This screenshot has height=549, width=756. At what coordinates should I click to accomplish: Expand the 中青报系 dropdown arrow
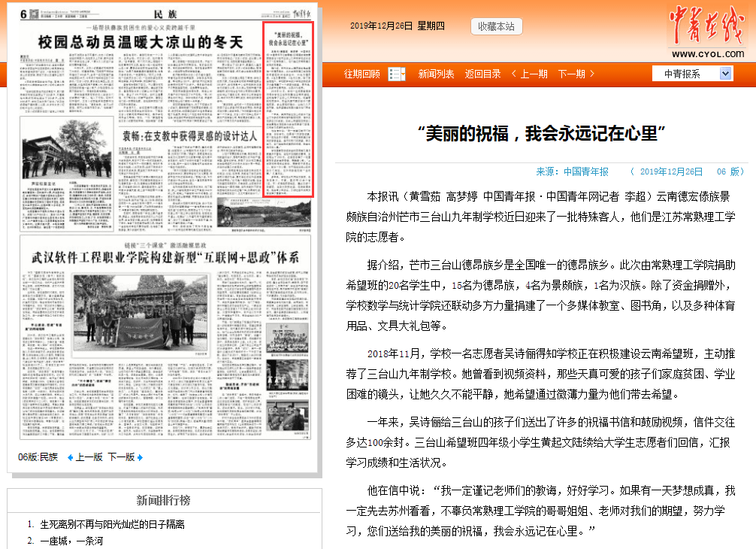coord(725,74)
